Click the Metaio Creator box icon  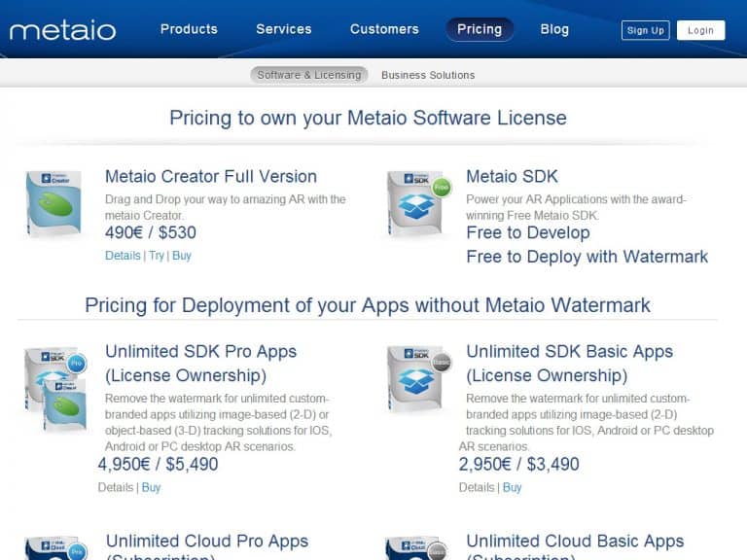coord(53,203)
